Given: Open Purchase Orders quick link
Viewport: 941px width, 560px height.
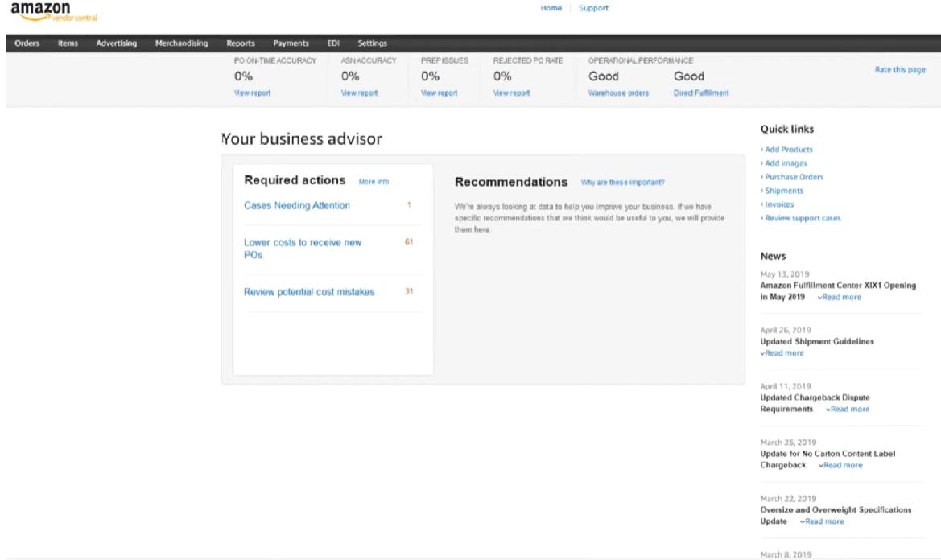Looking at the screenshot, I should [794, 177].
